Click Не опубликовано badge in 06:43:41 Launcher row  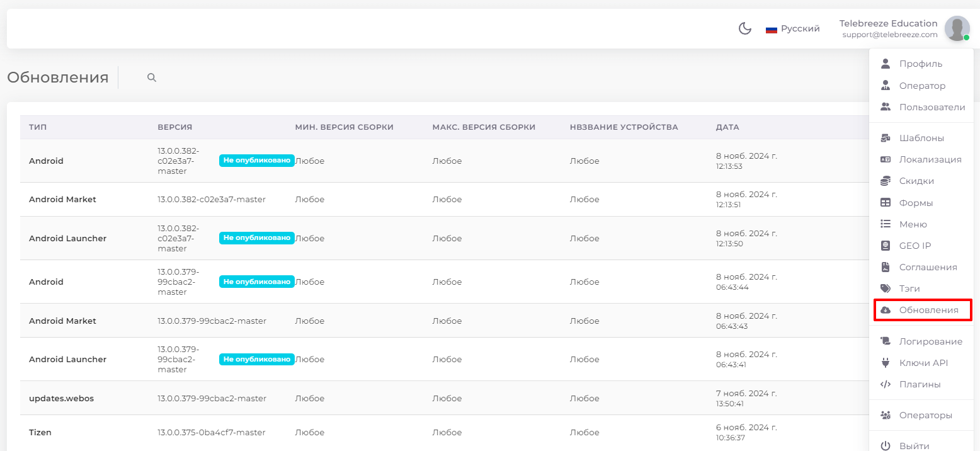[256, 359]
